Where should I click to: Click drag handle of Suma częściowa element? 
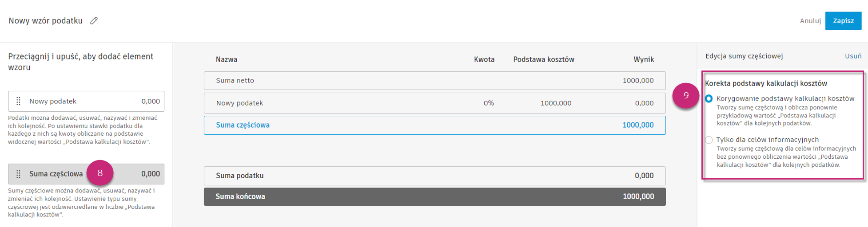(x=18, y=174)
